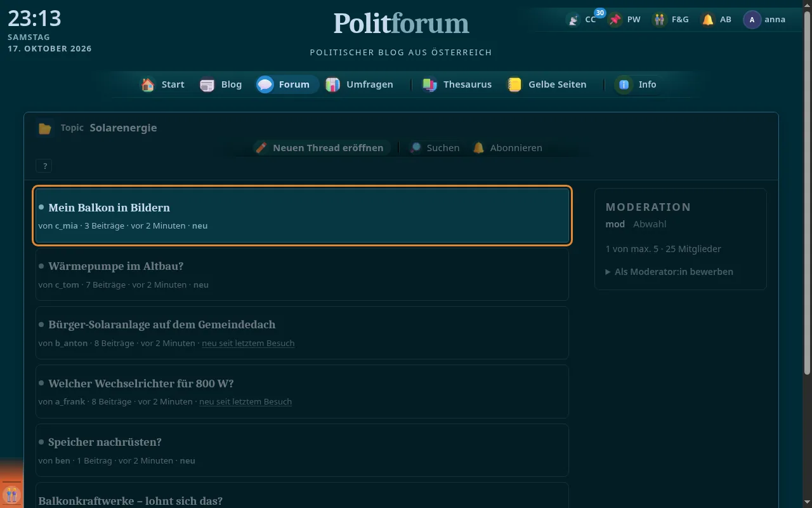The height and width of the screenshot is (508, 812).
Task: Click the Info icon in the navigation
Action: point(624,84)
